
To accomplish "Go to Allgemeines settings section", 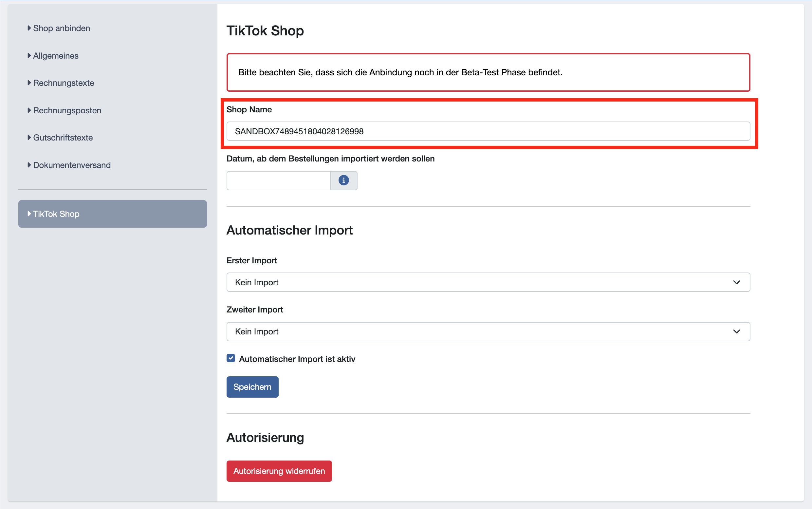I will (x=56, y=56).
